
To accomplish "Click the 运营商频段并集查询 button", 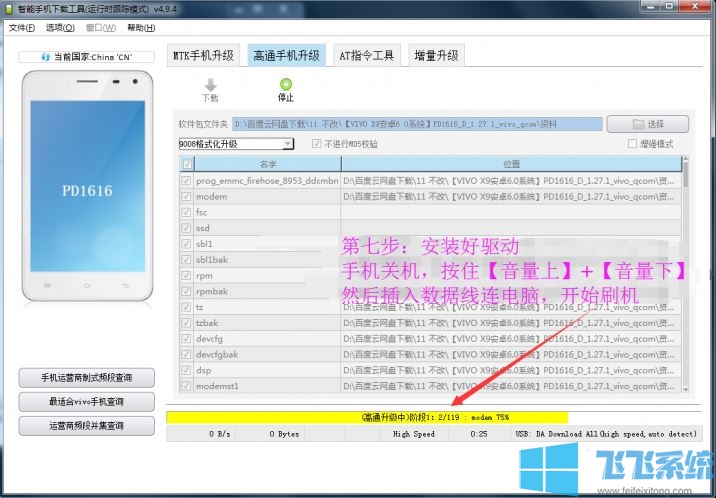I will pos(86,426).
